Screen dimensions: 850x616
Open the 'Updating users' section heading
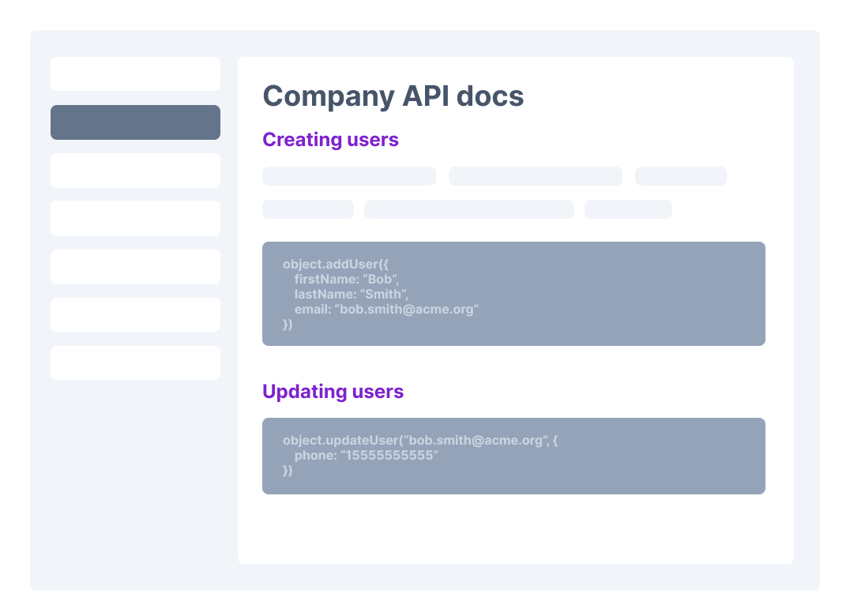(x=333, y=391)
